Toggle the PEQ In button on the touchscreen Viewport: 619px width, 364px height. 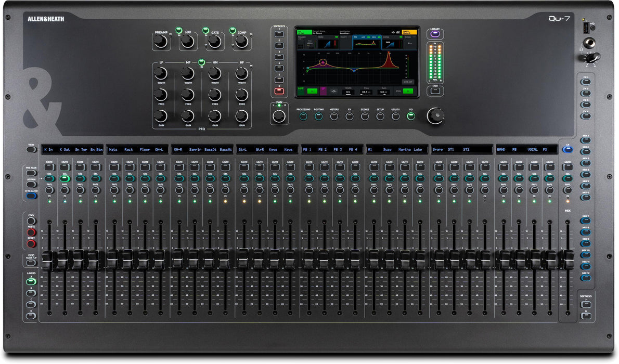408,91
